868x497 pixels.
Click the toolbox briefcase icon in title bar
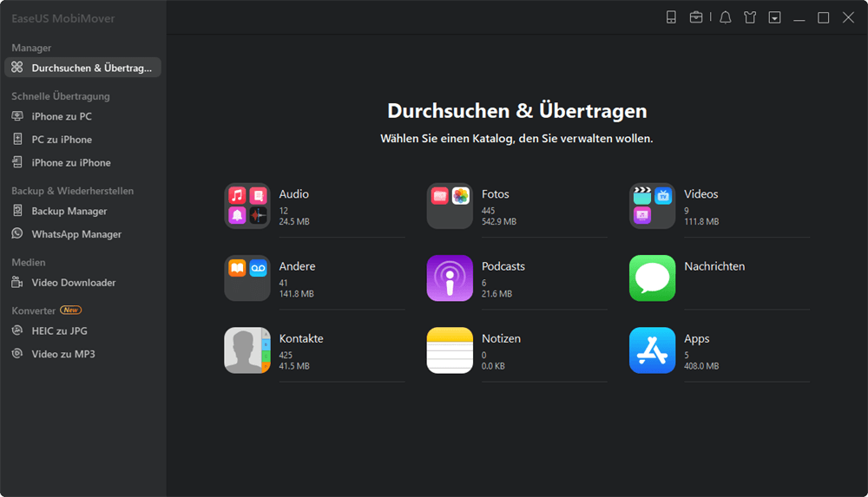(x=696, y=17)
